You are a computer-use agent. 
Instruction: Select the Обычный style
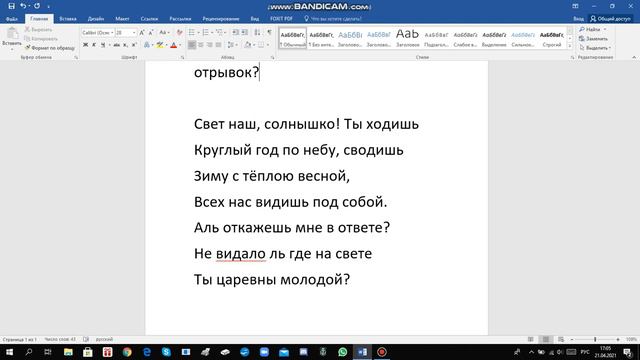(293, 38)
